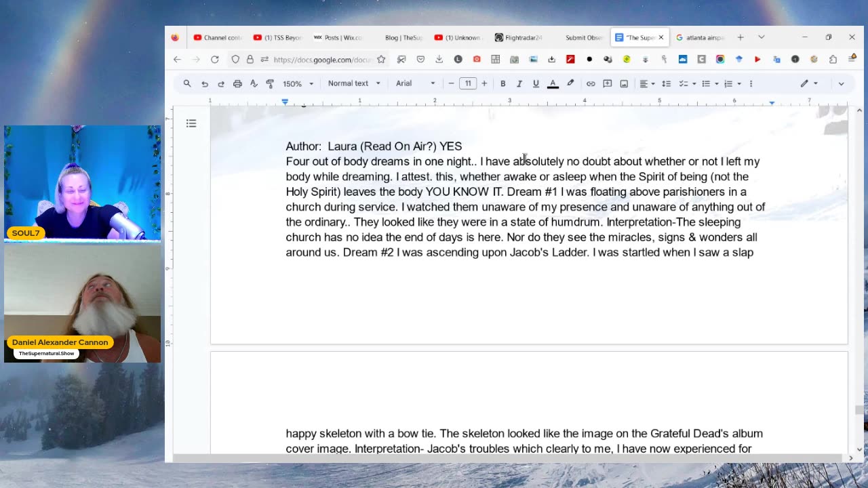Viewport: 868px width, 488px height.
Task: Insert an image using the image icon
Action: [624, 83]
